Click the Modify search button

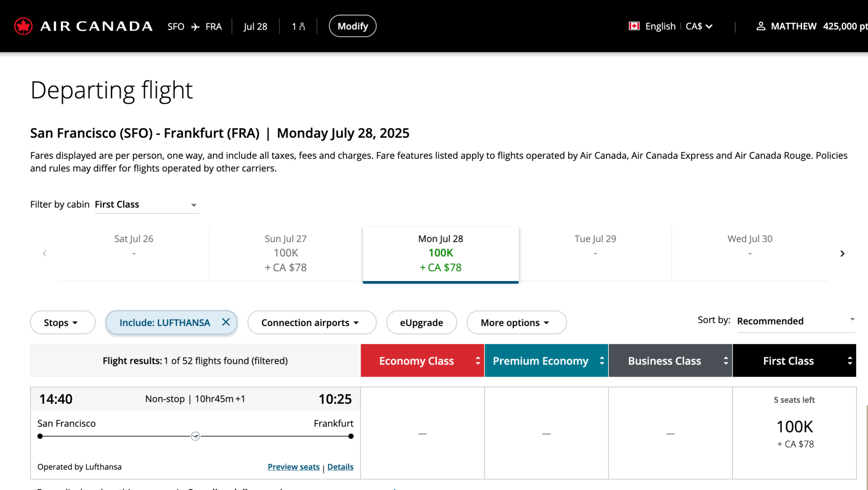click(353, 26)
